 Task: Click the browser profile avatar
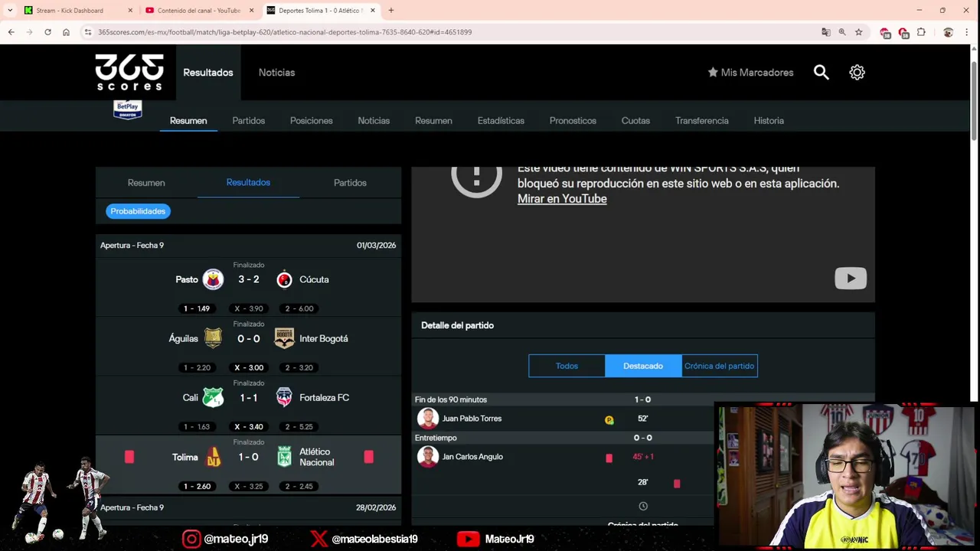point(948,32)
